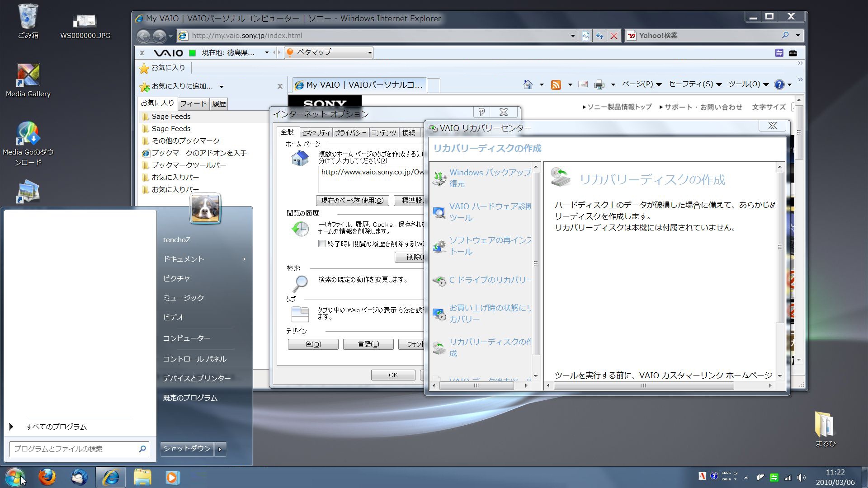Click the IE Back navigation button
Screen dimensions: 868x488
click(x=143, y=36)
